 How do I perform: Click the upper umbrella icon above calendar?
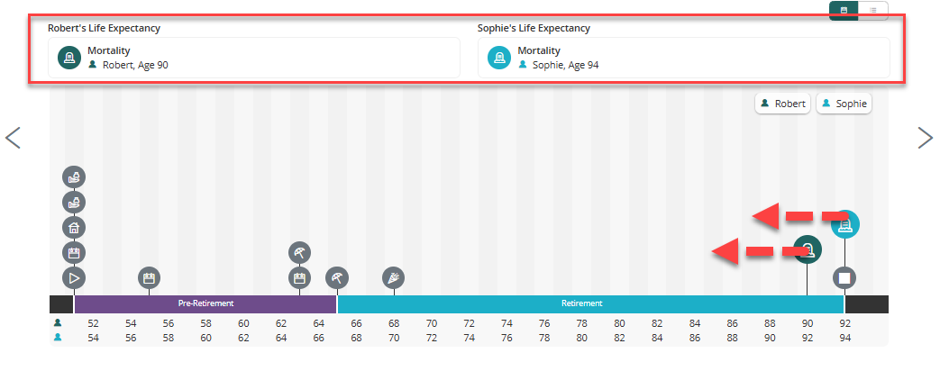pyautogui.click(x=300, y=253)
